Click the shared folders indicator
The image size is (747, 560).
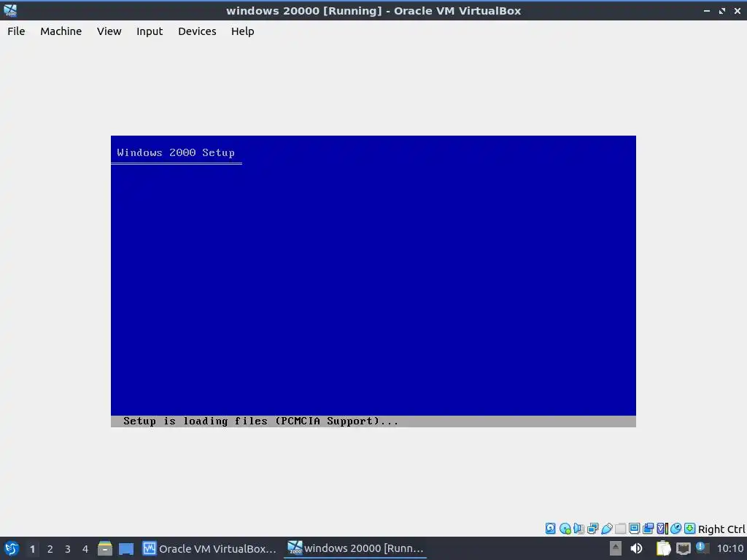[x=620, y=529]
